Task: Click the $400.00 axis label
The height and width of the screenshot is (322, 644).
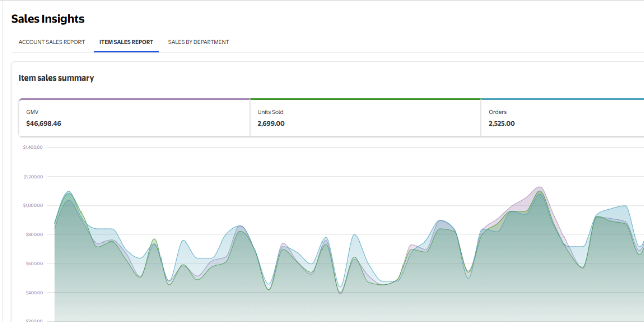Action: (x=34, y=292)
